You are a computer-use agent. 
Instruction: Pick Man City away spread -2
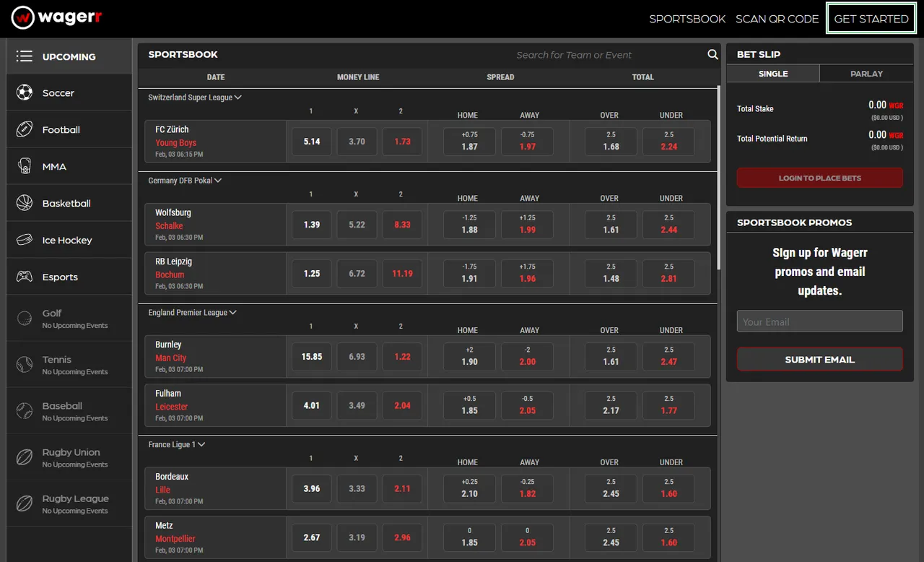click(x=528, y=356)
